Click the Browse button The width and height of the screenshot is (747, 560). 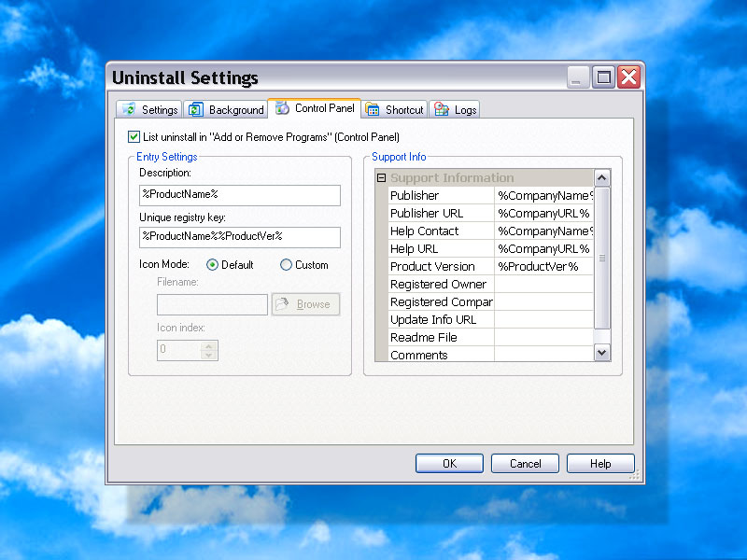pyautogui.click(x=306, y=304)
